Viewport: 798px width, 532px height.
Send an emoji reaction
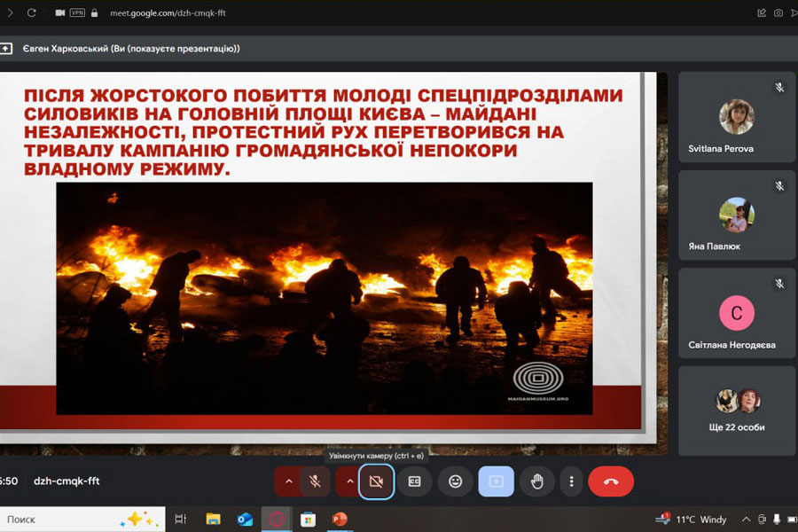pos(455,481)
